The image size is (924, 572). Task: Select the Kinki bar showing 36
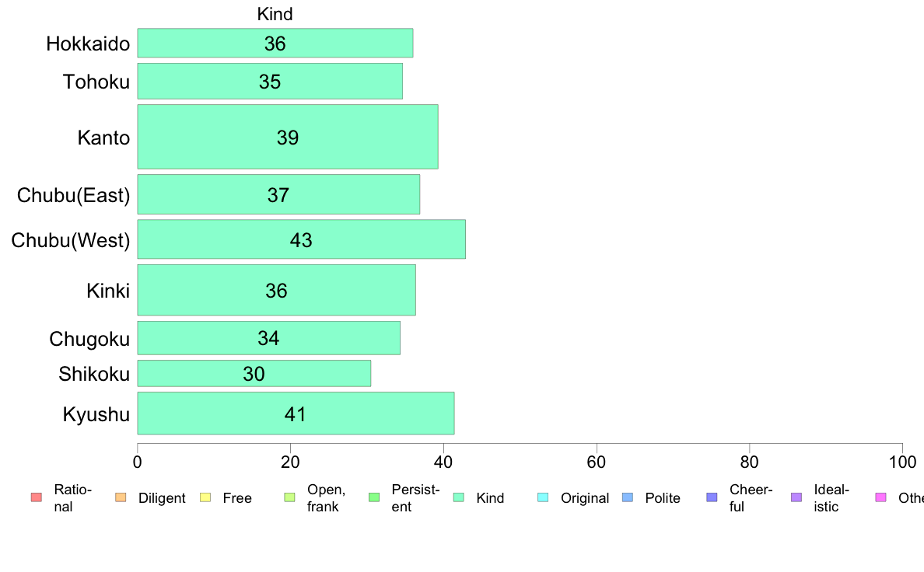(276, 290)
